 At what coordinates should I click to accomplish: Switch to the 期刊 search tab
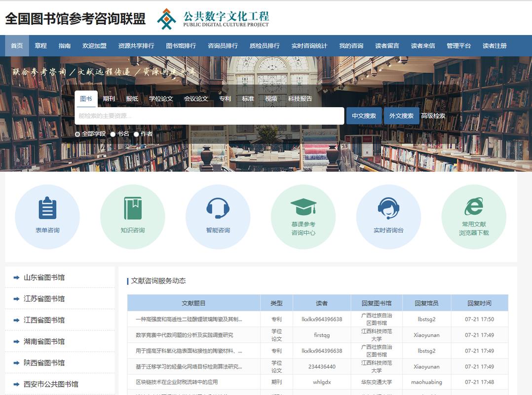pyautogui.click(x=109, y=99)
